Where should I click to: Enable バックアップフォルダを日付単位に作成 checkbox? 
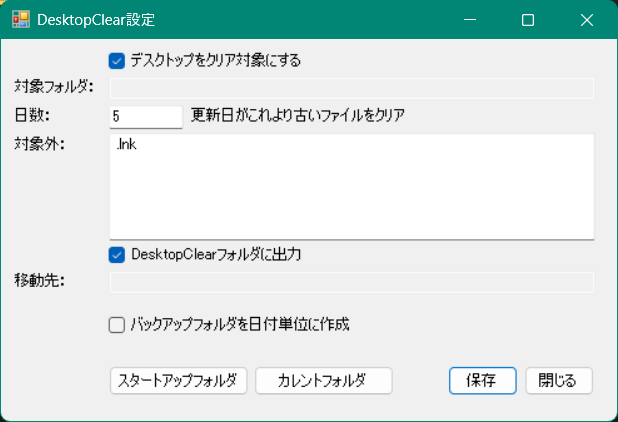click(x=117, y=324)
